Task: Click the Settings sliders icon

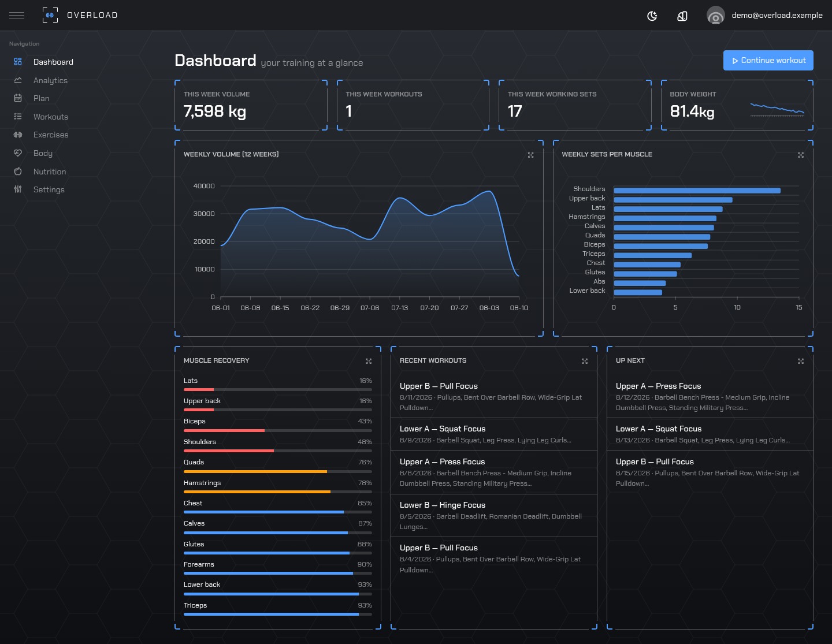Action: [18, 189]
